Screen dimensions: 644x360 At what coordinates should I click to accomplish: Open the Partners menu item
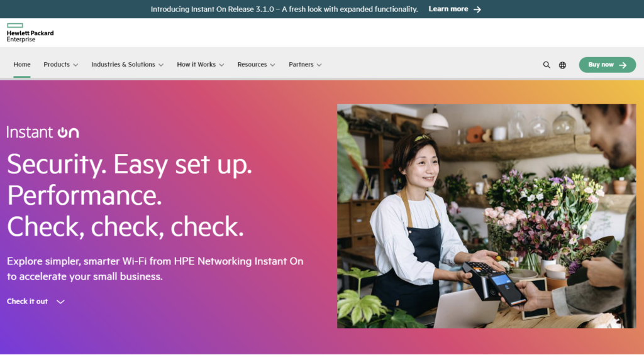point(301,64)
